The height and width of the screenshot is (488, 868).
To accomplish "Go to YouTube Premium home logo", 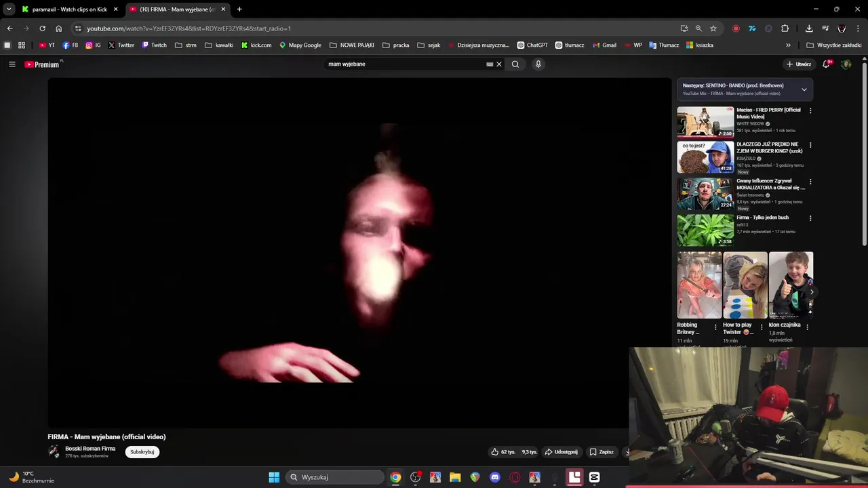I will tap(43, 64).
